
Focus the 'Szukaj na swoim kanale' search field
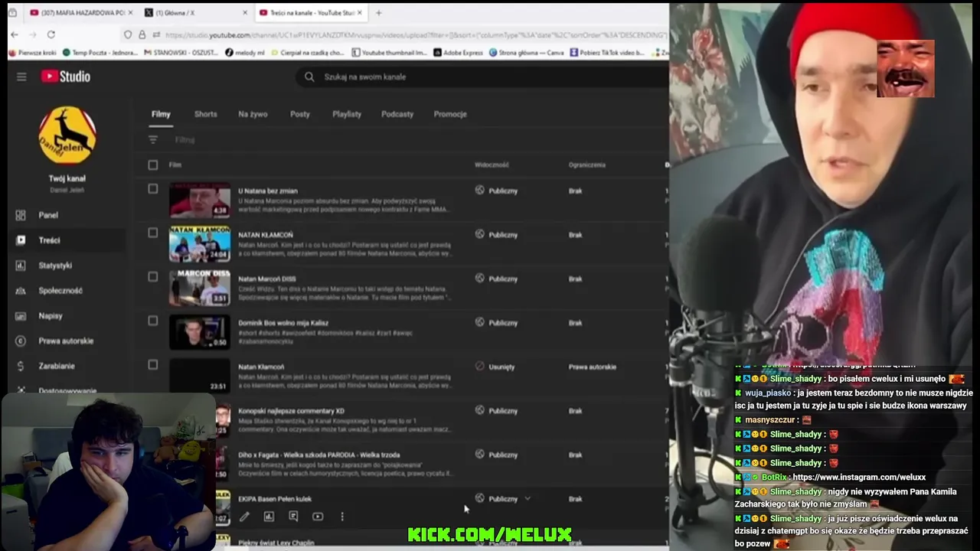482,77
